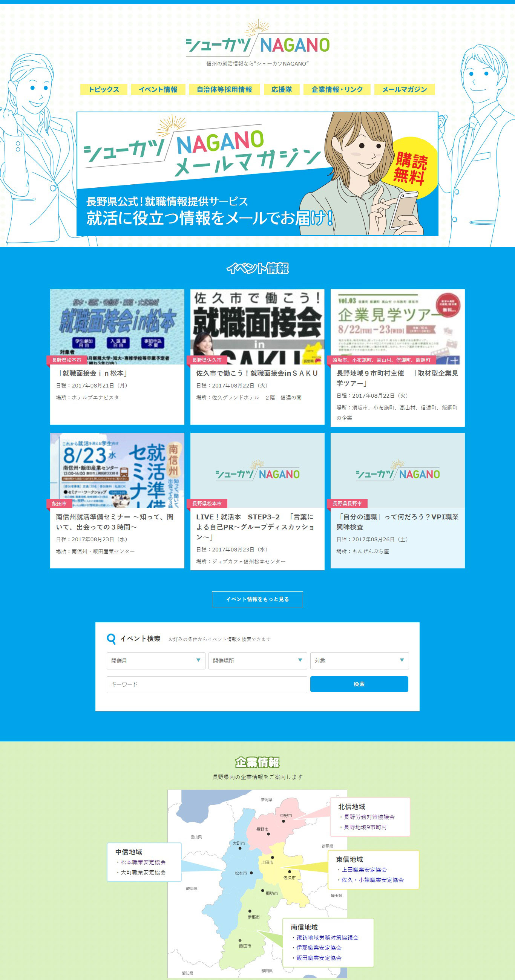Expand the 開催場所 dropdown
The width and height of the screenshot is (515, 980).
pos(258,661)
